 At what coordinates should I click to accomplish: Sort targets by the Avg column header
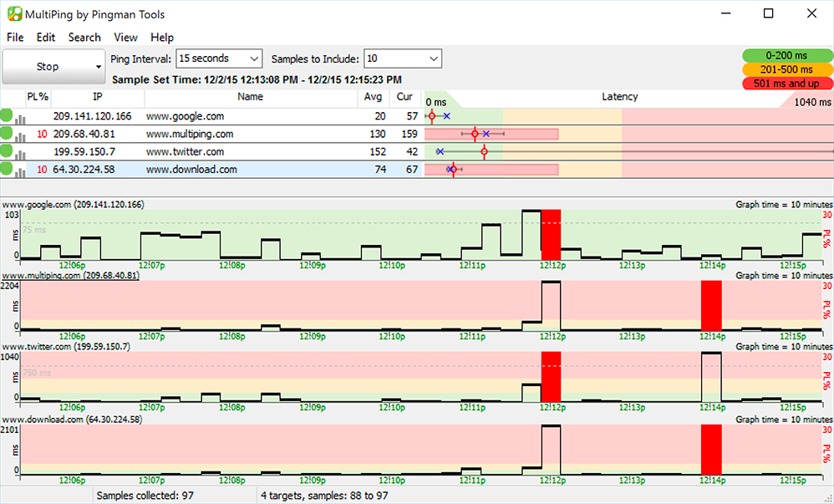pos(374,97)
